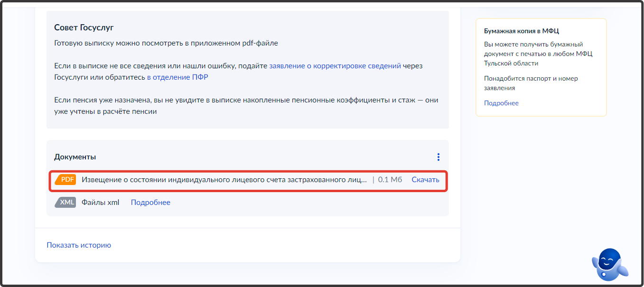Click the Если пенсия уже назначена paragraph
Screen dimensions: 644x287
click(x=246, y=106)
